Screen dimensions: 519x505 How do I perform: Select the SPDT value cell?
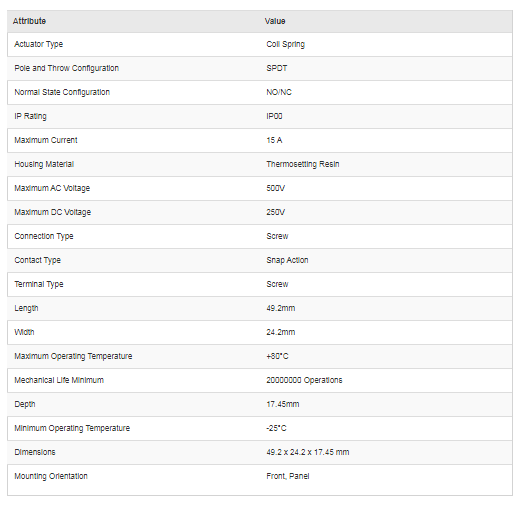click(277, 68)
